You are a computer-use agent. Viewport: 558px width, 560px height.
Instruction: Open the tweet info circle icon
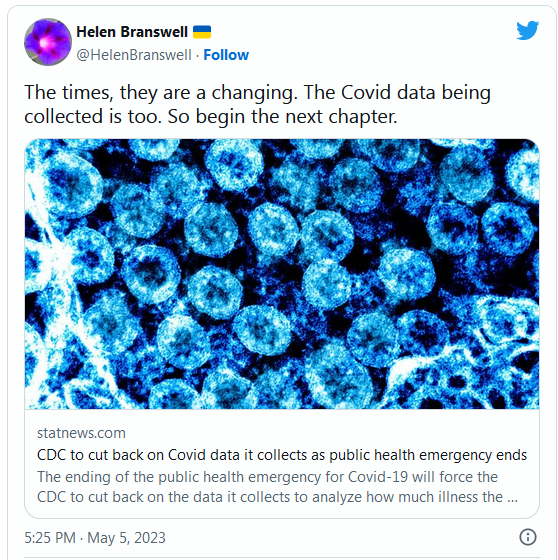[x=528, y=537]
